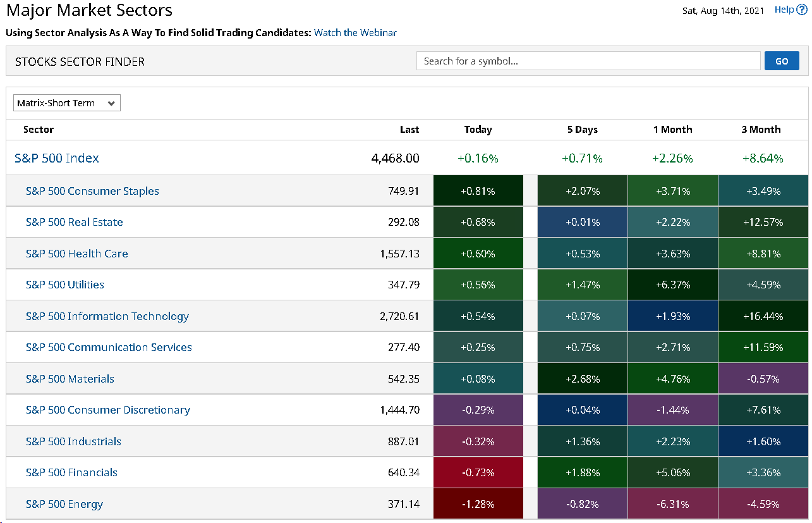Click Financials Today cell -0.73%
The image size is (812, 523).
coord(478,472)
